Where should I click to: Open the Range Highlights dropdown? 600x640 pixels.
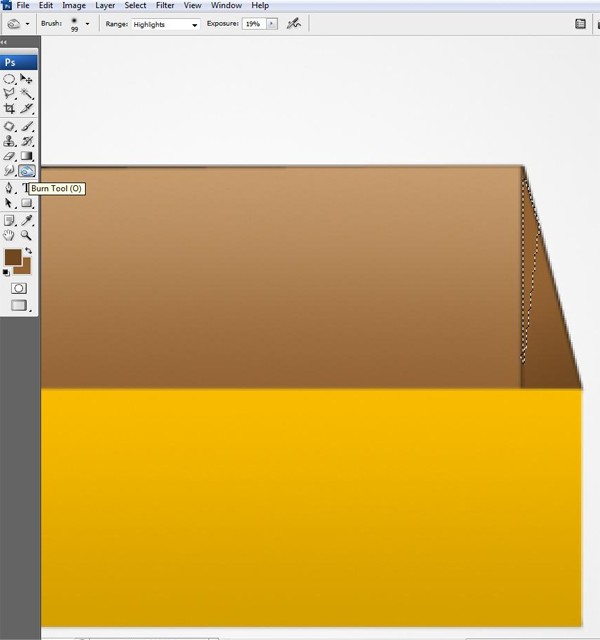pyautogui.click(x=165, y=24)
